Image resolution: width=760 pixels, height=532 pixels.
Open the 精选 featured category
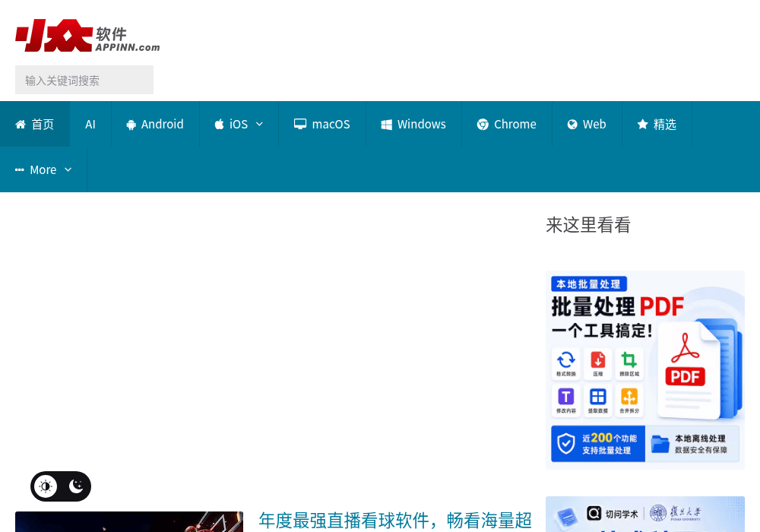pyautogui.click(x=657, y=124)
